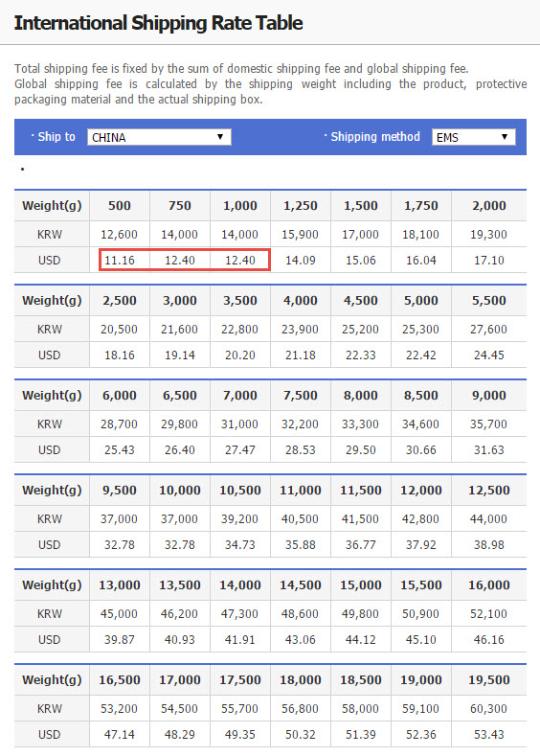Click the 'Shipping method' label
This screenshot has width=540, height=756.
375,137
